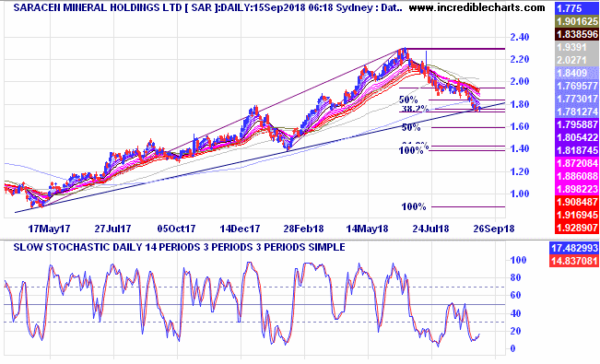
Task: Select the 1.775 closing price legend box
Action: coord(577,8)
